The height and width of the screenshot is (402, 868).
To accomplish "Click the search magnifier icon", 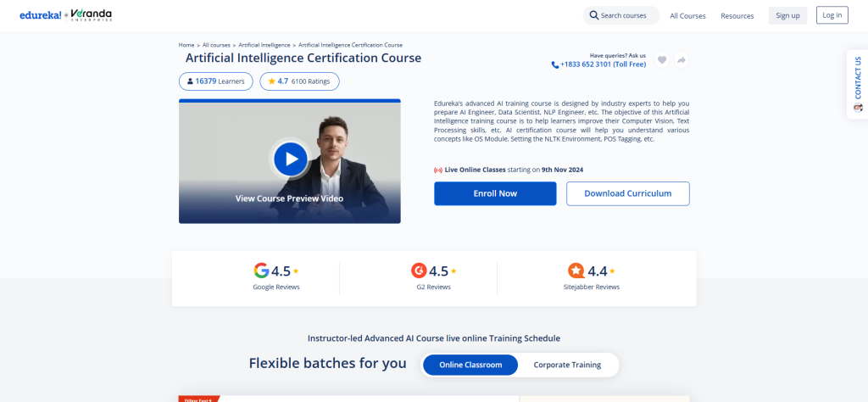I will click(594, 15).
